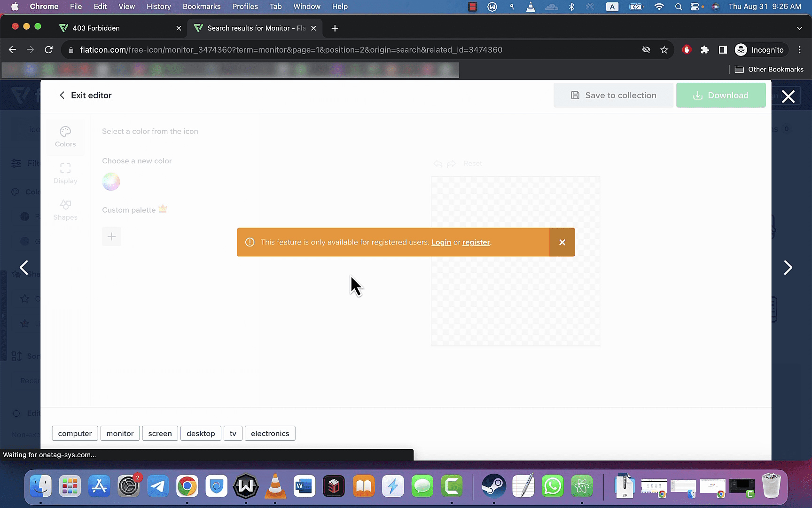
Task: Click the Login link in the notification
Action: click(441, 242)
